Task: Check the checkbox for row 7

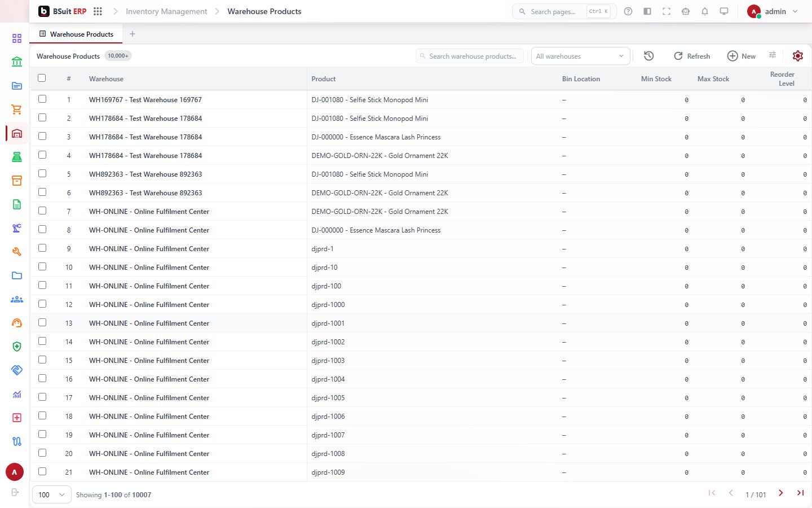Action: click(42, 211)
